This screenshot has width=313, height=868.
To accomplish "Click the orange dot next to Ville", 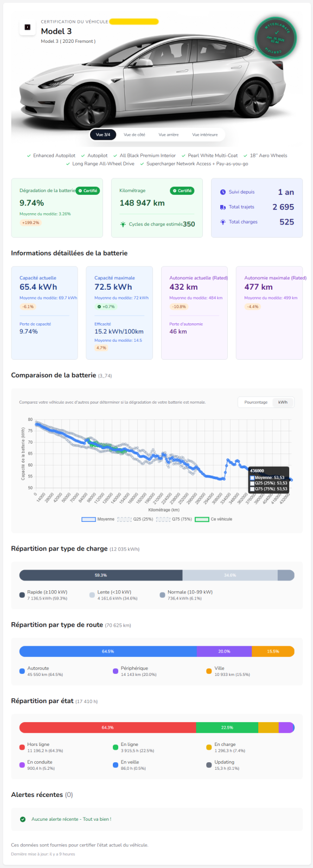I will click(x=209, y=671).
